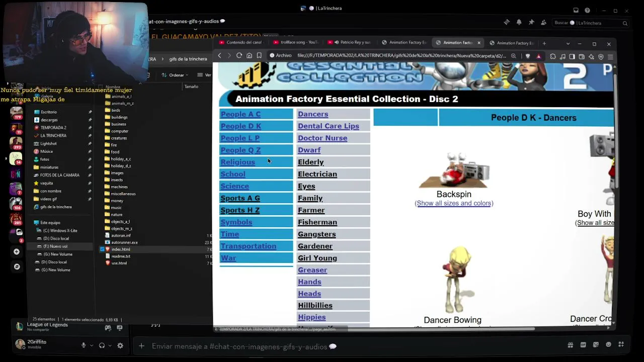Toggle the browser sidebar panel
The height and width of the screenshot is (362, 644).
(572, 56)
